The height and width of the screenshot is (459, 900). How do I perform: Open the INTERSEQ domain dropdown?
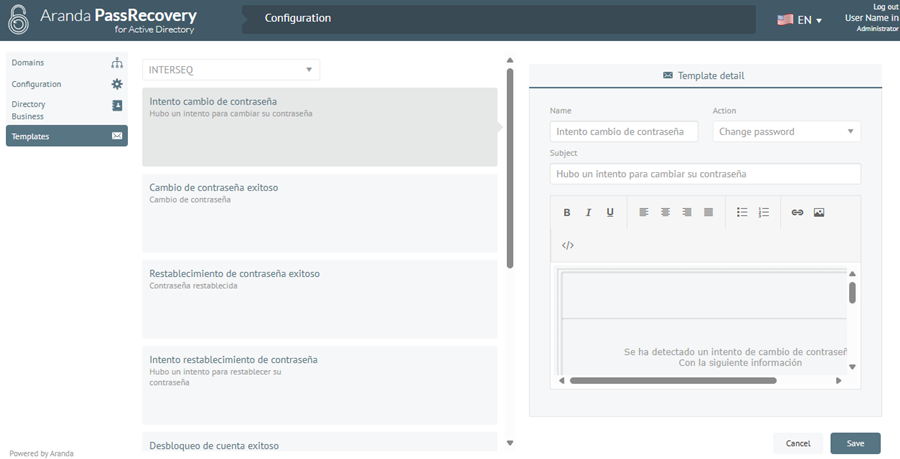(x=231, y=70)
